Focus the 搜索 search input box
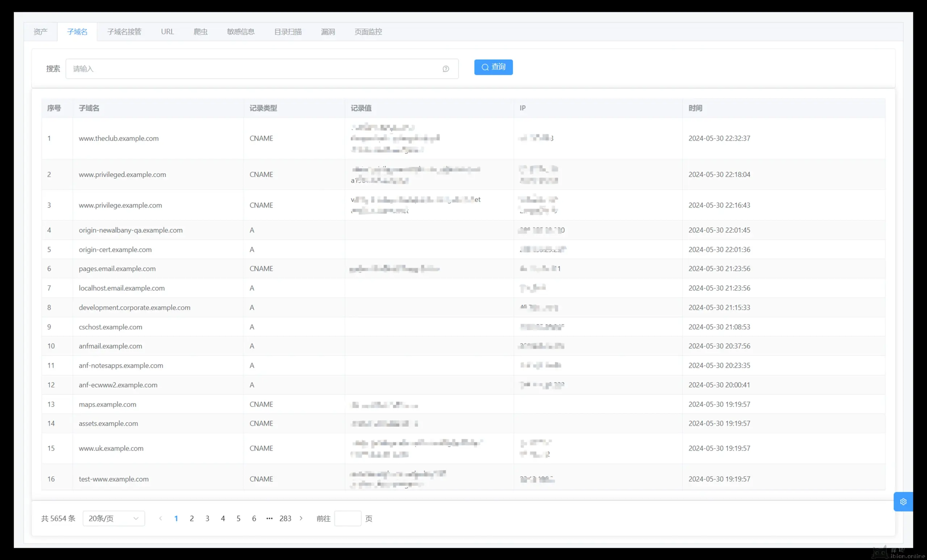Viewport: 927px width, 560px height. click(256, 69)
